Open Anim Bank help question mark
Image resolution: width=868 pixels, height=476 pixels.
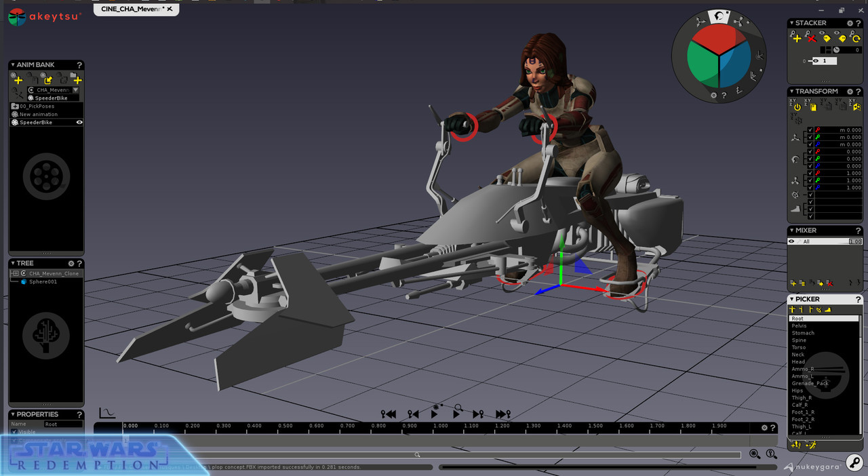coord(79,64)
